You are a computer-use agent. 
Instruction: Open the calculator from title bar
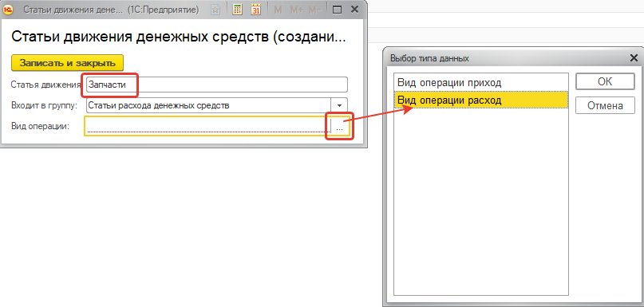coord(237,10)
